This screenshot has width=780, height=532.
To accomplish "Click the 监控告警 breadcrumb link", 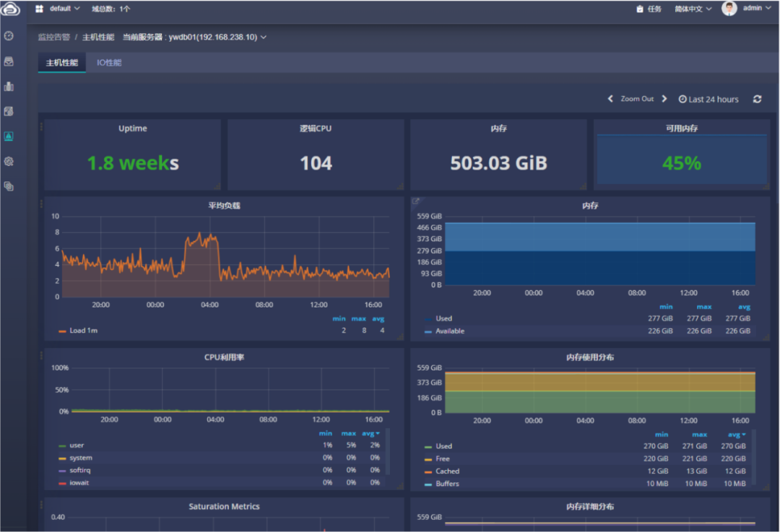I will pos(53,37).
